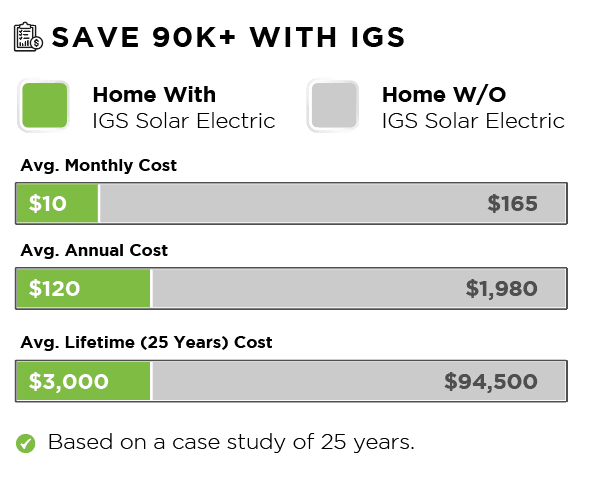The image size is (601, 481).
Task: Click the 'Avg. Annual Cost' label
Action: point(94,251)
